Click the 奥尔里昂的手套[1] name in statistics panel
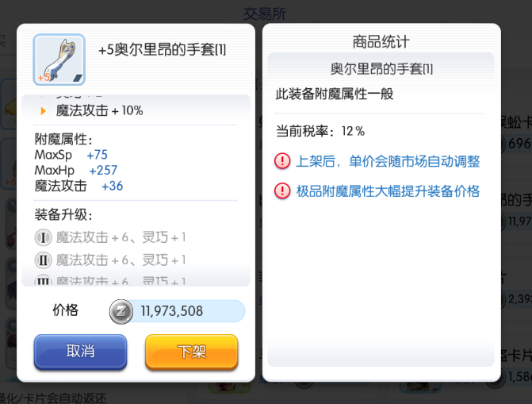The height and width of the screenshot is (404, 532). click(x=381, y=68)
